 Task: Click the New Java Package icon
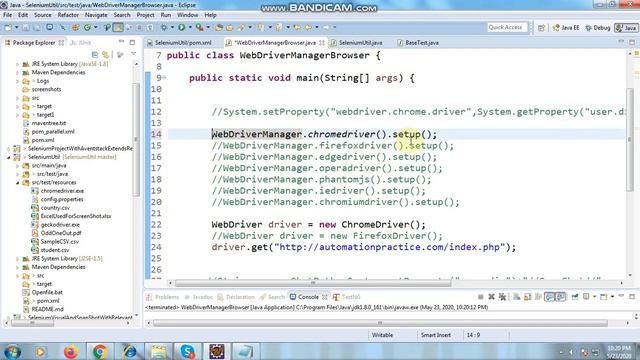pyautogui.click(x=76, y=27)
